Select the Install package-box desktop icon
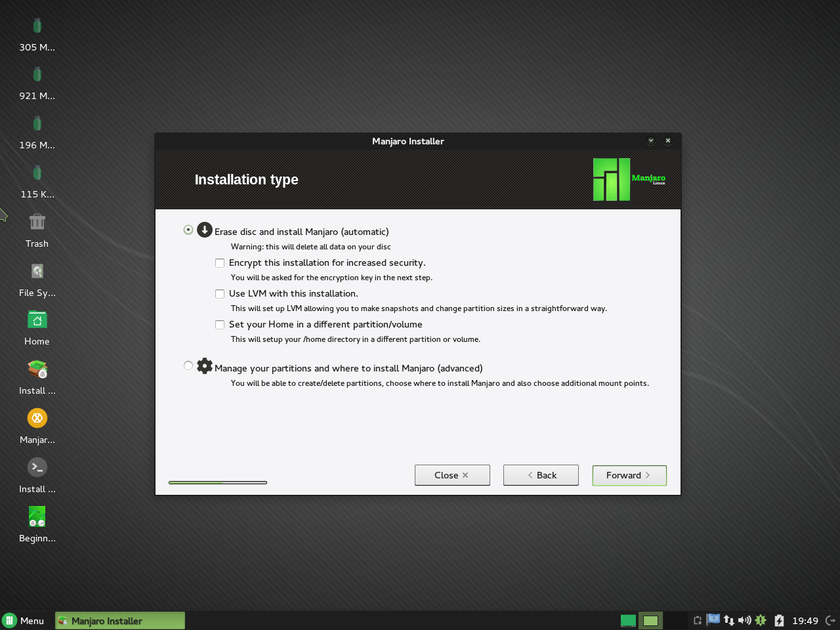840x630 pixels. [37, 369]
